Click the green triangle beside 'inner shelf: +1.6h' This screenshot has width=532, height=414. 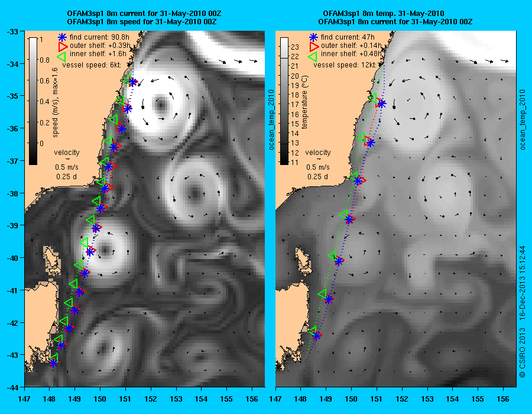pos(62,56)
